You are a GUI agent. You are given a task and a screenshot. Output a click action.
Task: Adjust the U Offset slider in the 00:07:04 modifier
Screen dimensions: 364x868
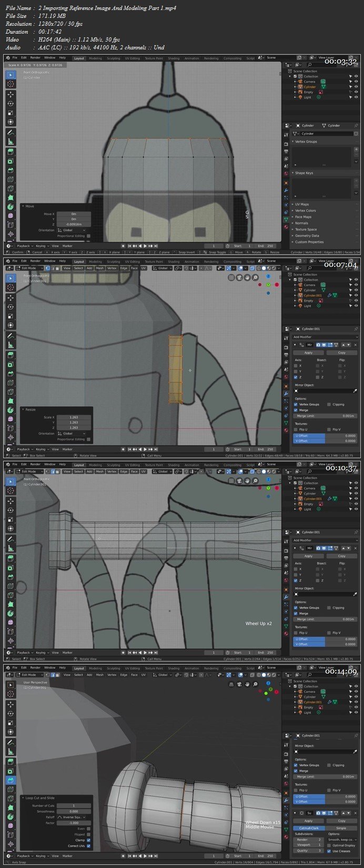tap(326, 436)
